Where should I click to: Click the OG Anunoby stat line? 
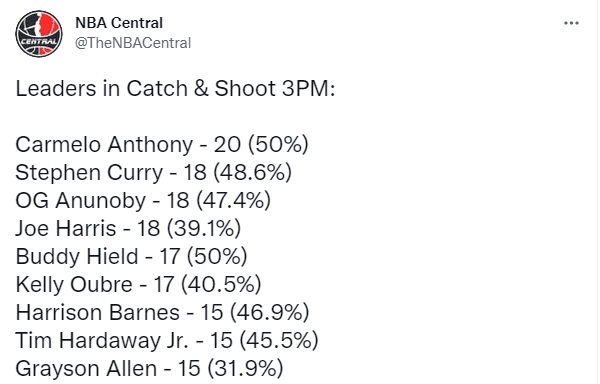click(x=143, y=201)
